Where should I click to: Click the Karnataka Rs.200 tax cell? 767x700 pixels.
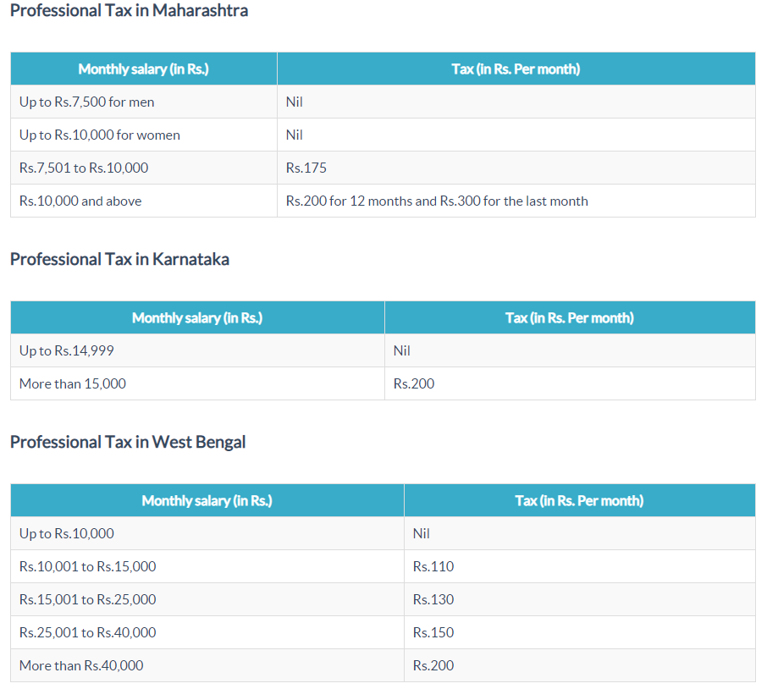(x=413, y=383)
